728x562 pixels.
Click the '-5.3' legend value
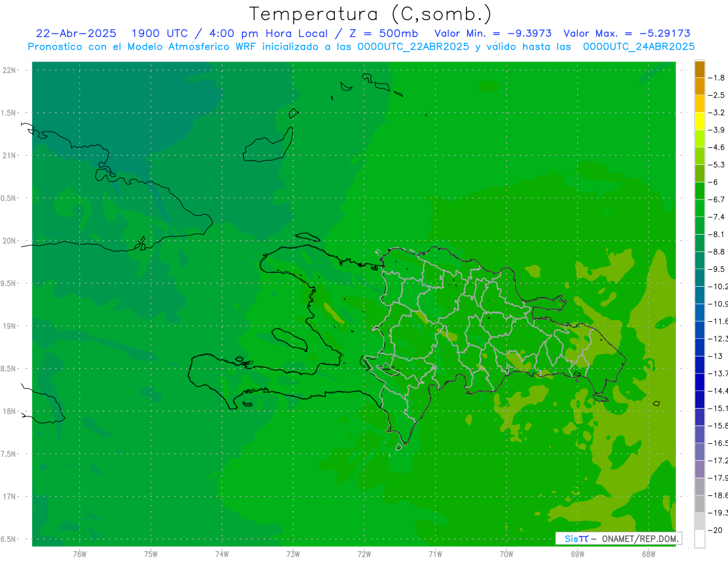click(717, 165)
